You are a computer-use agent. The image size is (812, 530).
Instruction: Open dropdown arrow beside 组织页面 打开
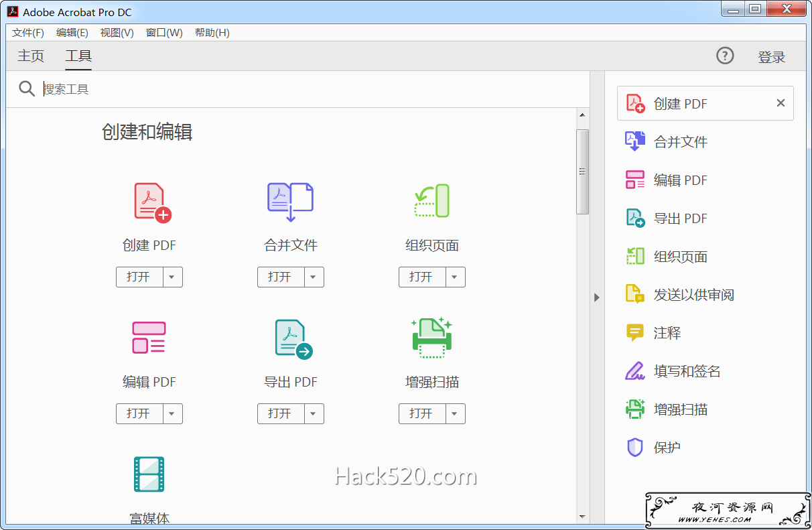click(x=456, y=277)
